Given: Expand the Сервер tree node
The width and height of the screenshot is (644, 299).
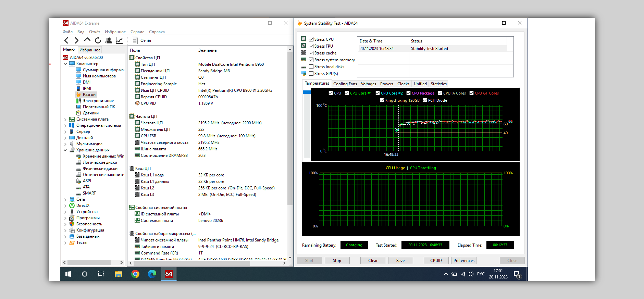Looking at the screenshot, I should point(65,132).
